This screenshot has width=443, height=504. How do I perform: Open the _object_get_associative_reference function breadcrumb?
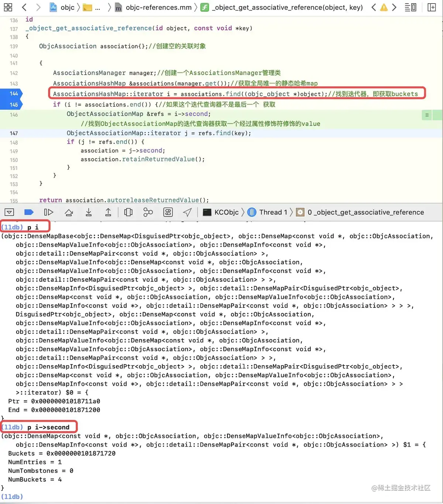(x=282, y=7)
